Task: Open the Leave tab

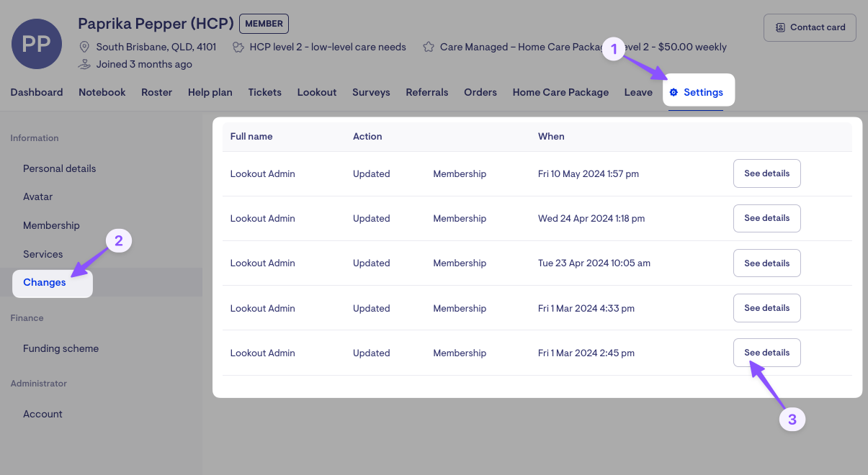Action: tap(638, 92)
